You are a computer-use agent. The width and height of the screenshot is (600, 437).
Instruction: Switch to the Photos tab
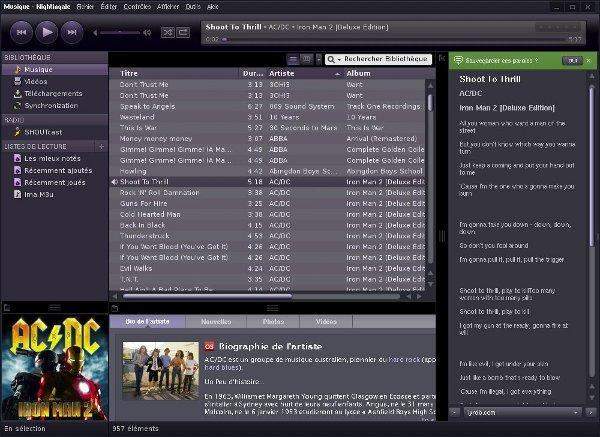pos(273,322)
